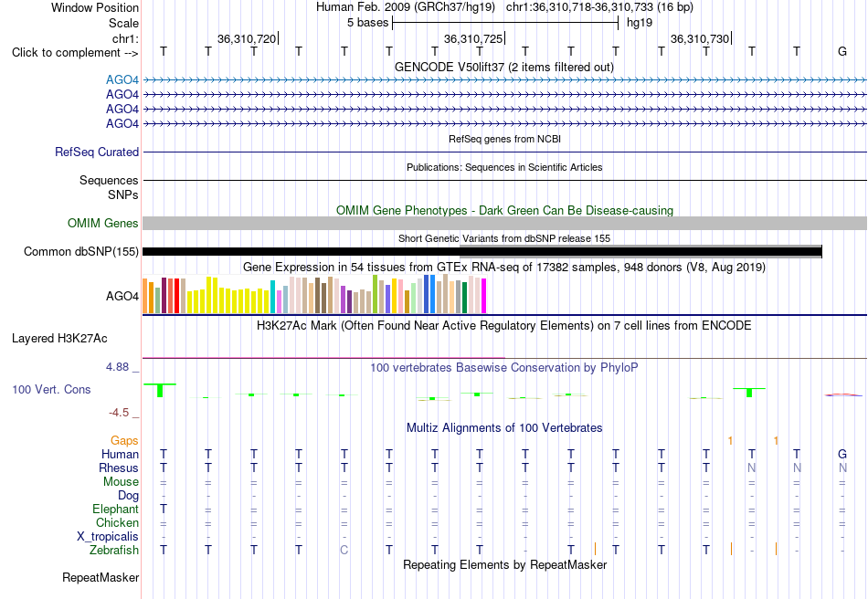This screenshot has height=599, width=868.
Task: Open 'Multiz Alignments of 100 Vertebrates' title
Action: [x=504, y=427]
